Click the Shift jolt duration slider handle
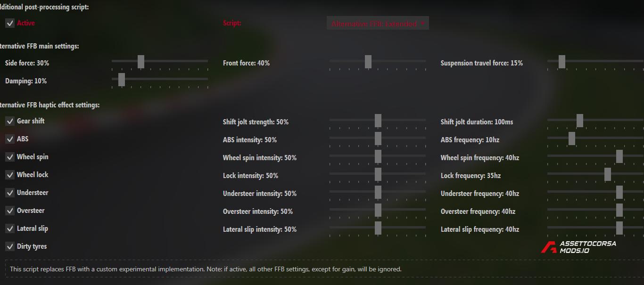Image resolution: width=644 pixels, height=285 pixels. click(x=580, y=121)
